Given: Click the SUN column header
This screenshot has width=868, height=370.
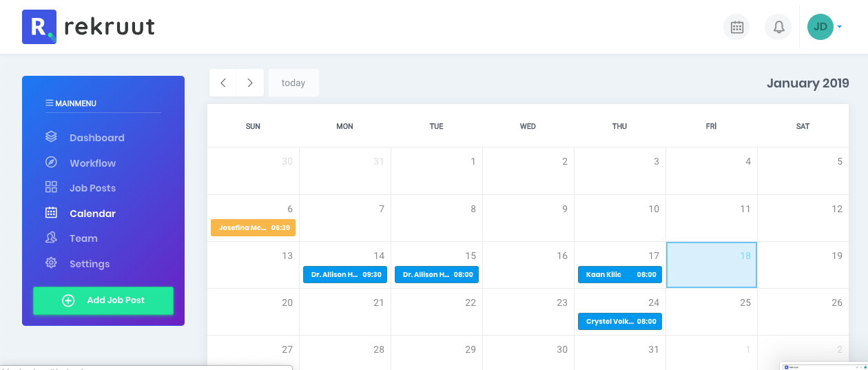Looking at the screenshot, I should point(253,126).
